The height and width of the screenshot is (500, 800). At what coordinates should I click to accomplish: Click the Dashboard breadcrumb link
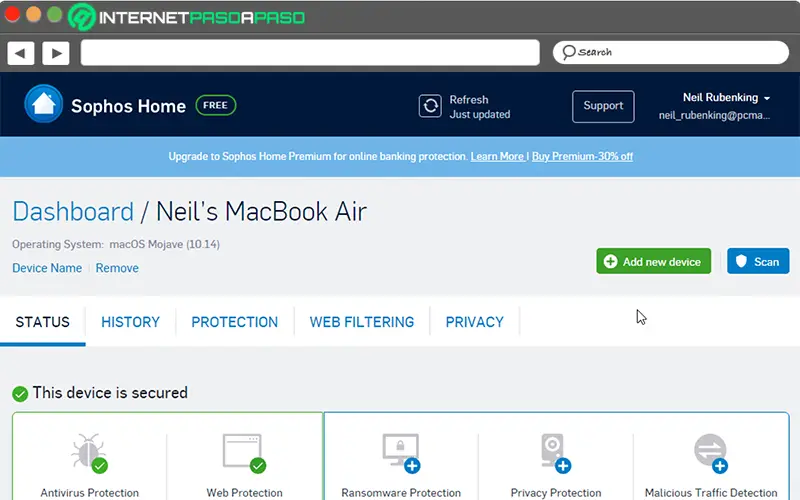tap(72, 212)
